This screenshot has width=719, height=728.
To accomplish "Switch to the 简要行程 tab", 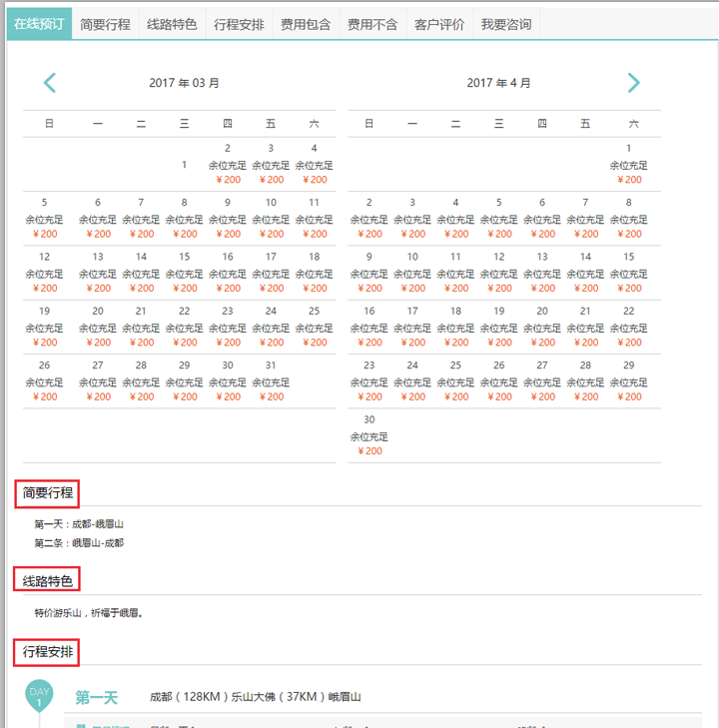I will tap(105, 25).
